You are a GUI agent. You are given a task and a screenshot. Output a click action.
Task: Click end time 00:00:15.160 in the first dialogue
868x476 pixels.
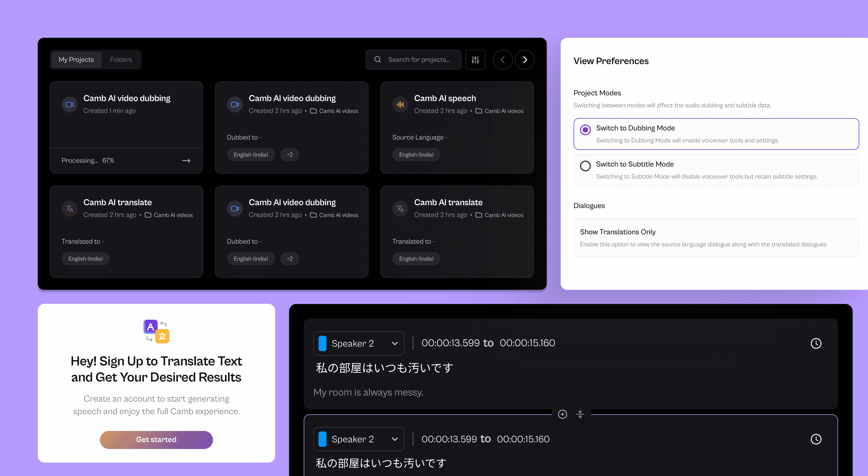coord(527,343)
